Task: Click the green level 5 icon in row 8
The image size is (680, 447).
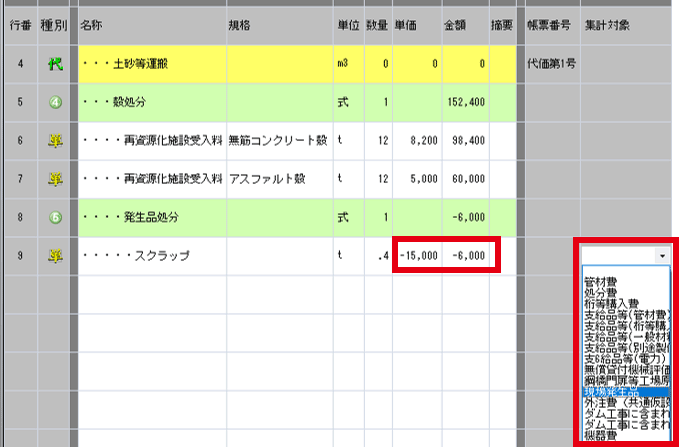Action: [54, 217]
